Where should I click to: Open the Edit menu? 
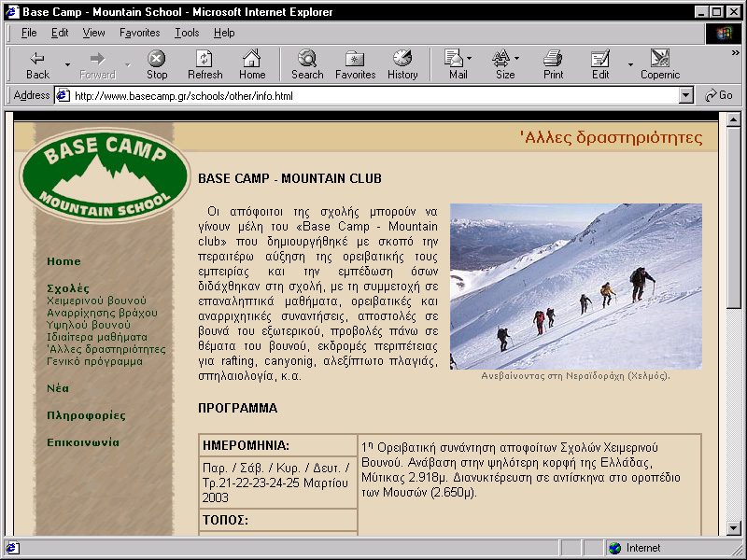tap(60, 33)
